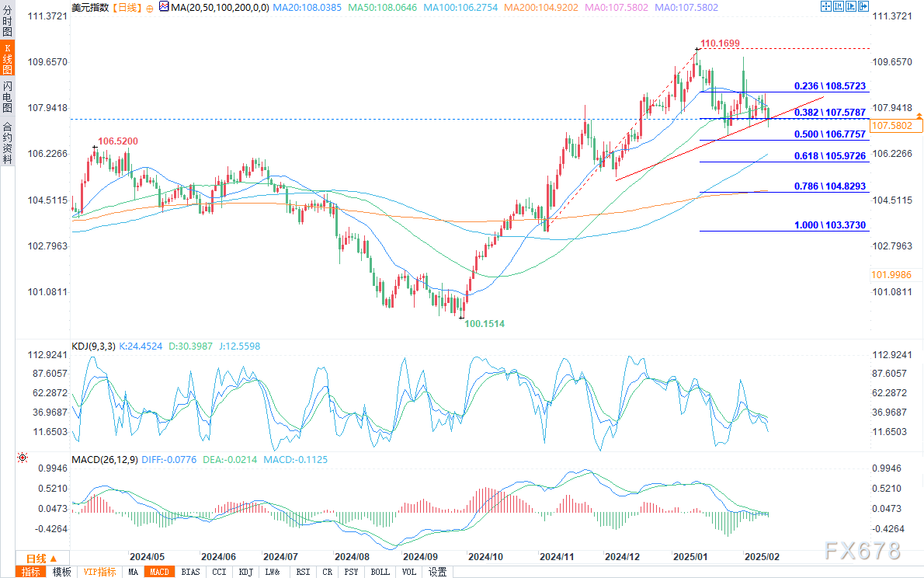Click the crosshair cursor icon at top right

point(825,7)
